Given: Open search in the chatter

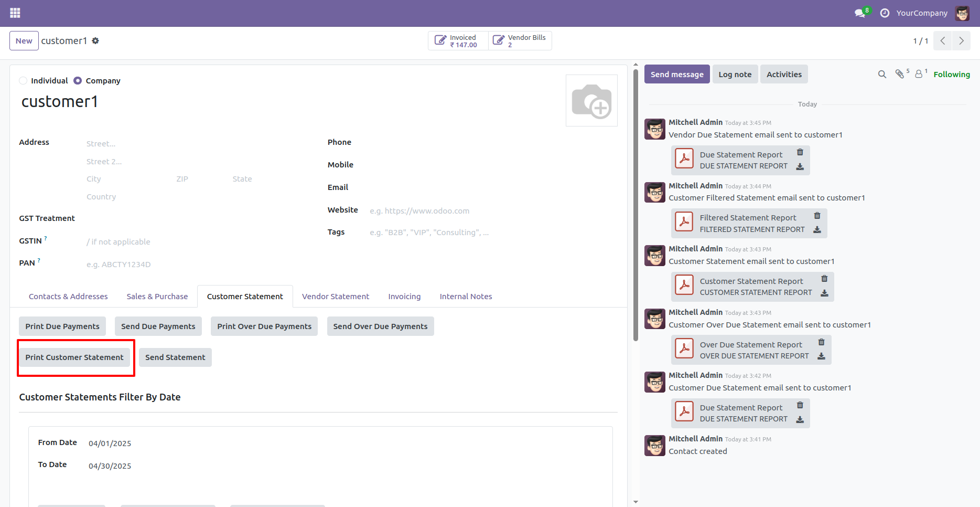Looking at the screenshot, I should (881, 74).
